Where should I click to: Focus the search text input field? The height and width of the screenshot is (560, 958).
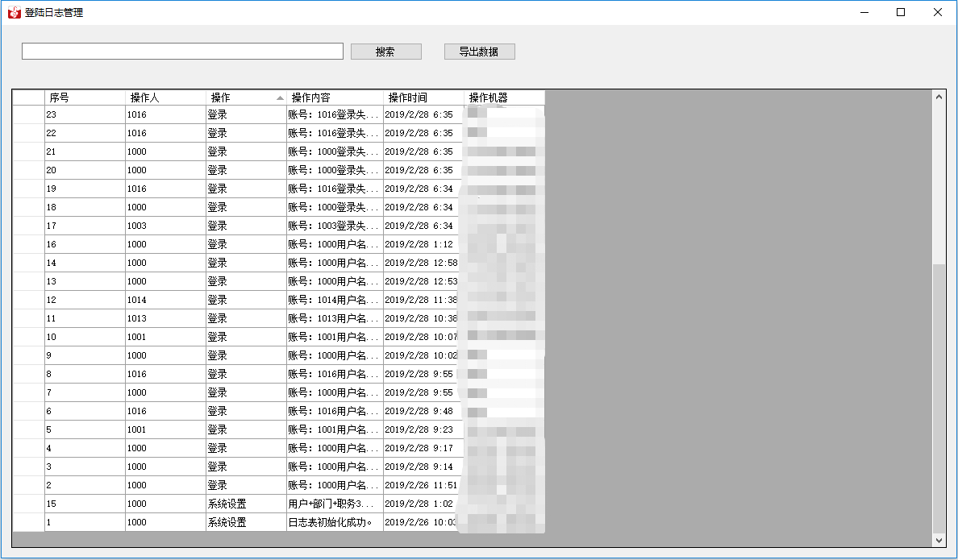click(182, 52)
